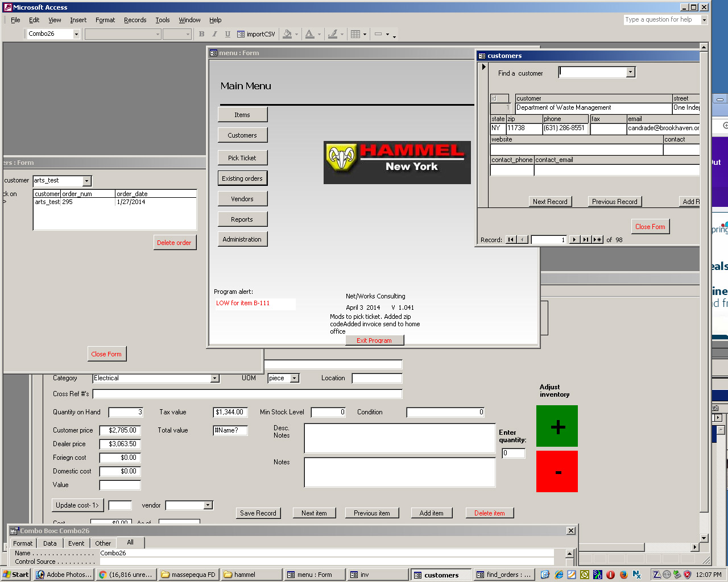Click the Underline toolbar icon
This screenshot has width=728, height=582.
[227, 34]
